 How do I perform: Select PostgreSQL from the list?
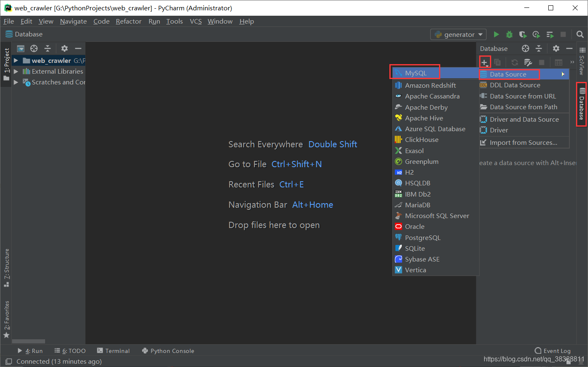436,237
